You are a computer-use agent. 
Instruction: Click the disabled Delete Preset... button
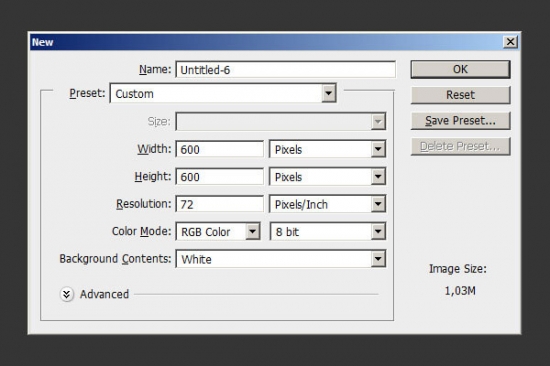pyautogui.click(x=460, y=146)
